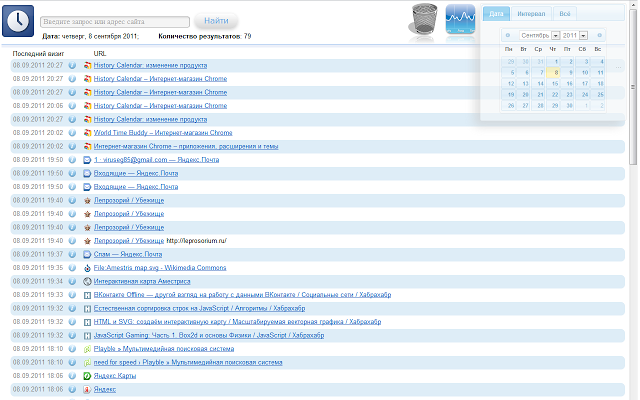Open Естественная сортировка строк на JavaScript link
Image resolution: width=640 pixels, height=400 pixels.
[x=200, y=308]
